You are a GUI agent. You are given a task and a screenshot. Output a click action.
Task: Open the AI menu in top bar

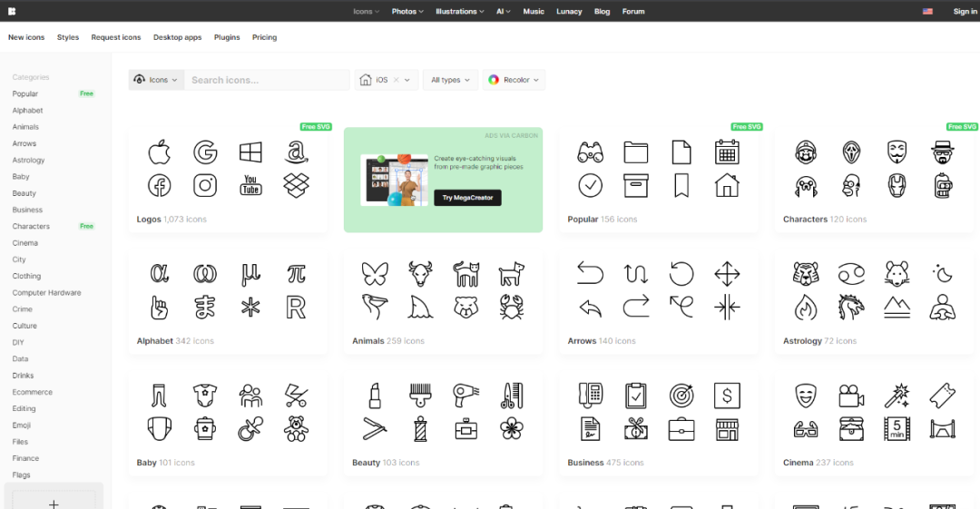point(503,11)
